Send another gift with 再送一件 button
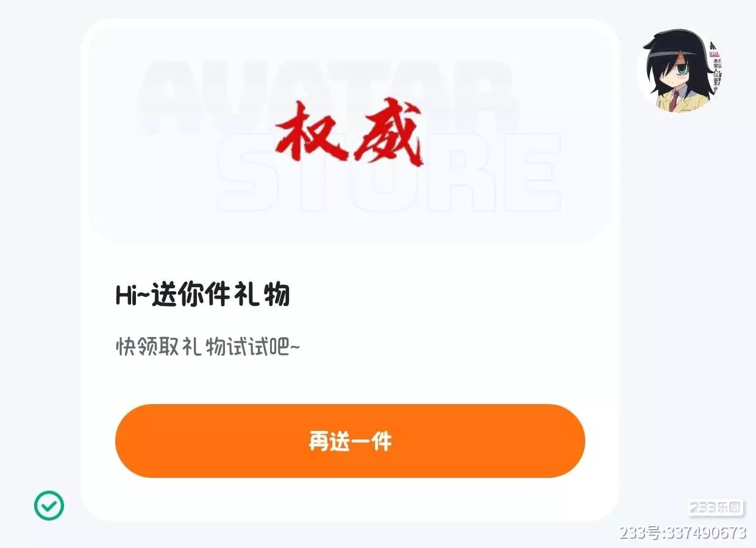The image size is (756, 548). (x=350, y=441)
